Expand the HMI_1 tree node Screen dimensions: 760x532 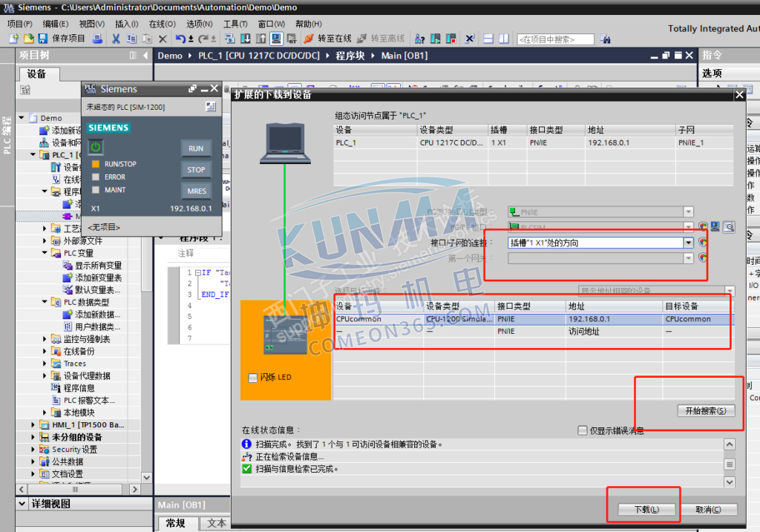(33, 424)
